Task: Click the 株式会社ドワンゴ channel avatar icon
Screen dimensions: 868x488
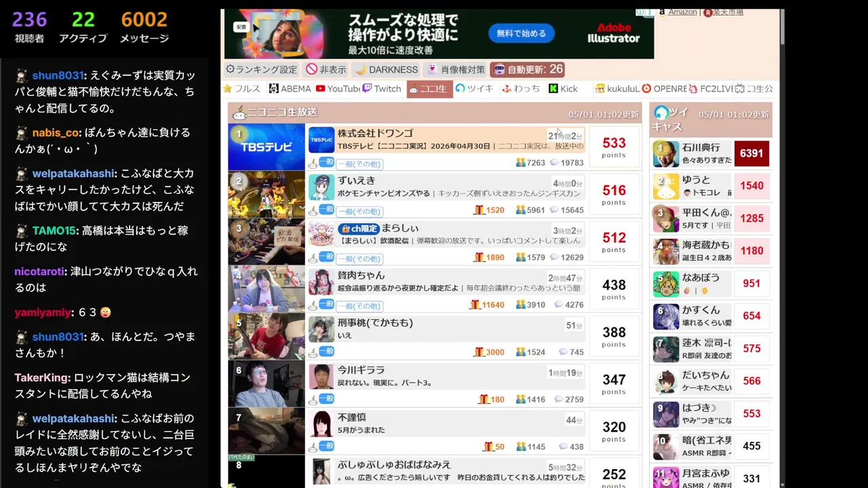Action: click(321, 140)
